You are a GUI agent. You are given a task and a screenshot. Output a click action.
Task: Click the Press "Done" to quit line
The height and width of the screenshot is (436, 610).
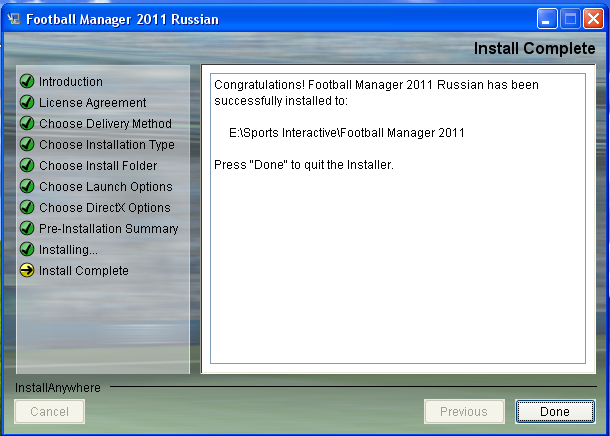304,165
